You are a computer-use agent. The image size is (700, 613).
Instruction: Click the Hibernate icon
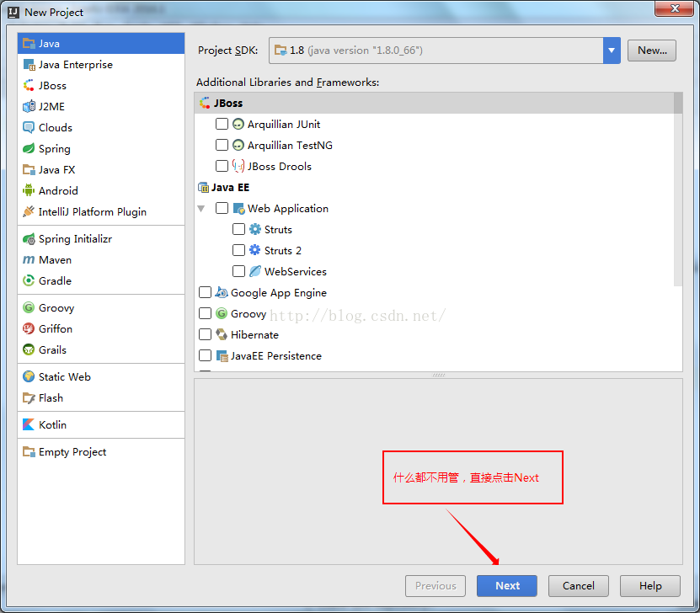(x=222, y=334)
